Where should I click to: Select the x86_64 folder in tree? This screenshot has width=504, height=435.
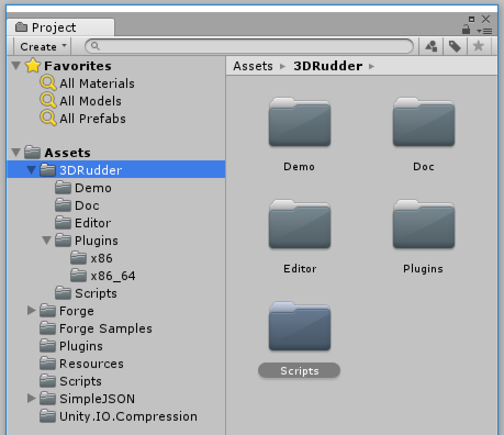[113, 276]
